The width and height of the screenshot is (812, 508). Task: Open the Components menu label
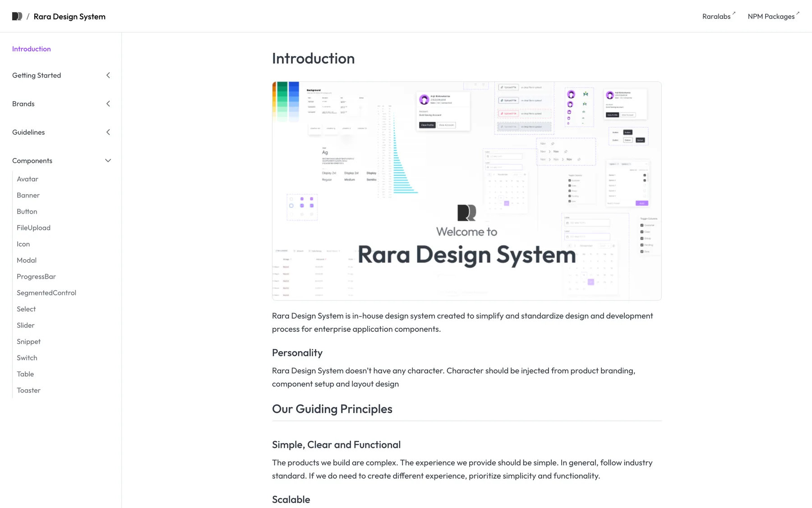click(x=32, y=161)
